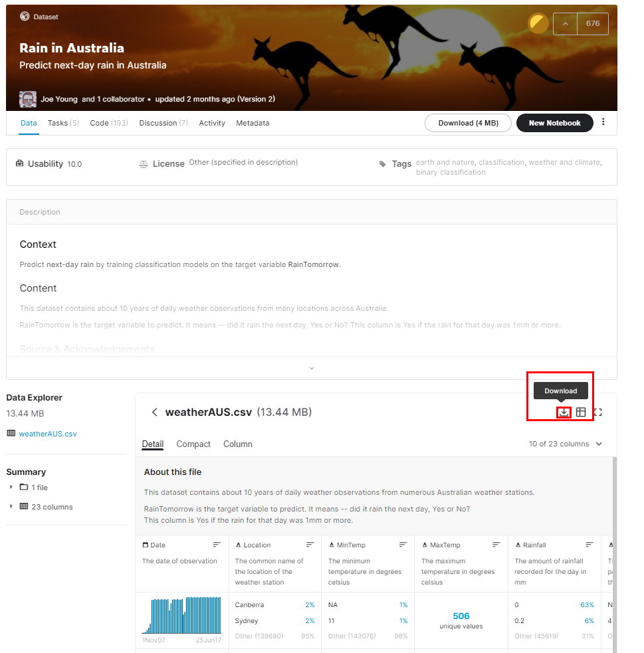Image resolution: width=644 pixels, height=653 pixels.
Task: Open the Discussion (7) tab
Action: 163,123
